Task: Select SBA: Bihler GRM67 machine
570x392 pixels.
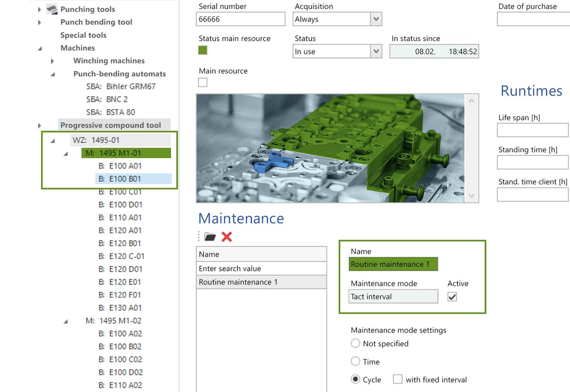Action: 121,86
